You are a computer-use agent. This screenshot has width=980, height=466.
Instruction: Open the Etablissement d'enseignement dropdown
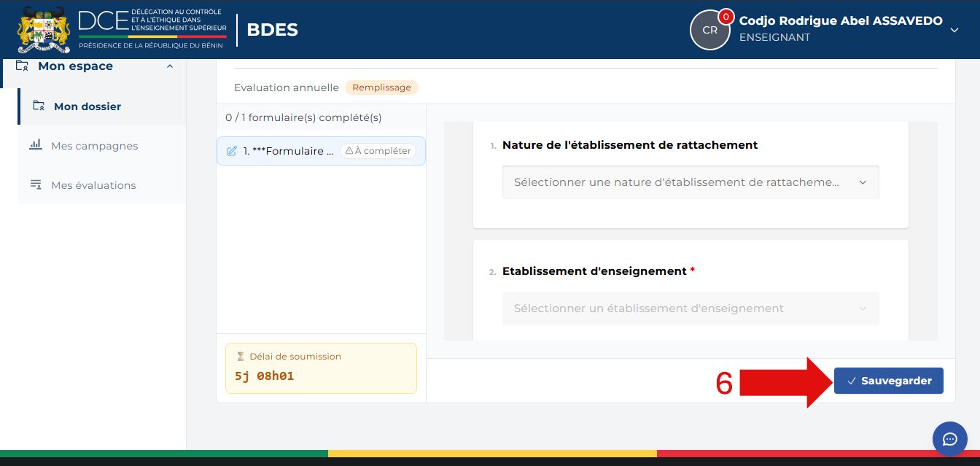(691, 308)
